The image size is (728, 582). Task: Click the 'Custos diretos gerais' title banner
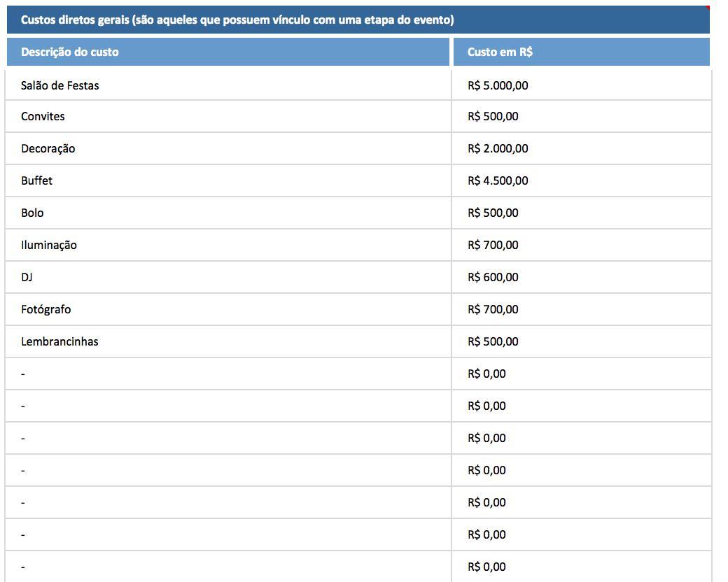click(x=357, y=20)
